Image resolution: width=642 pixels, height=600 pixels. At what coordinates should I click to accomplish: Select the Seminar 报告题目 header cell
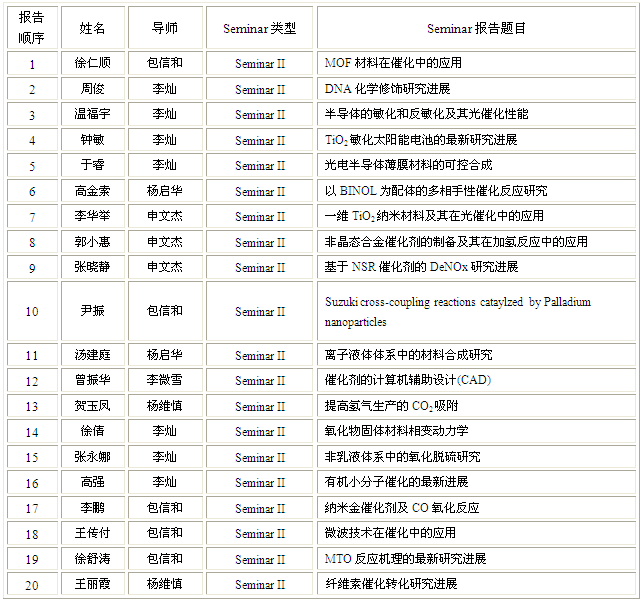click(476, 29)
